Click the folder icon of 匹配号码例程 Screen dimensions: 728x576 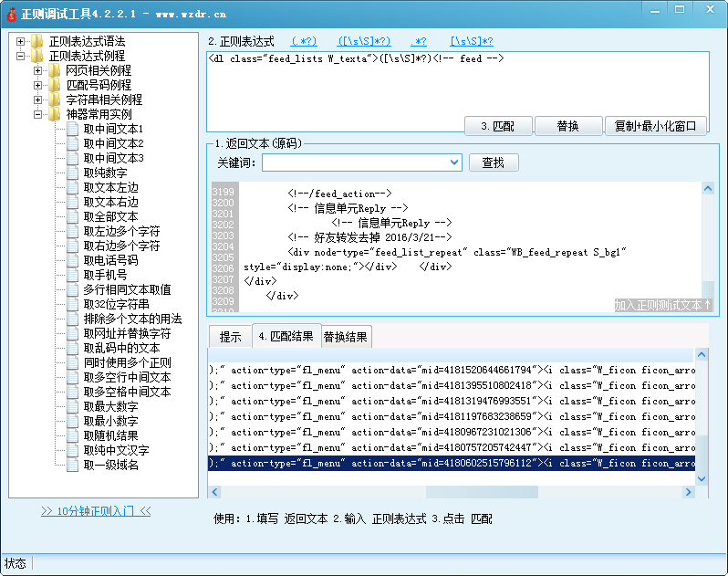pyautogui.click(x=55, y=85)
